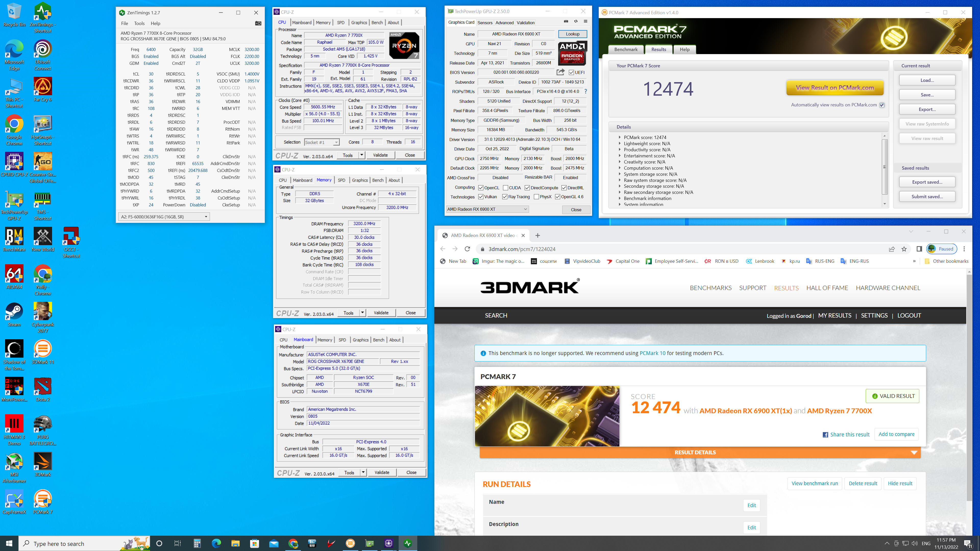Click the Export... button in PCMark 7
Image resolution: width=980 pixels, height=551 pixels.
927,109
